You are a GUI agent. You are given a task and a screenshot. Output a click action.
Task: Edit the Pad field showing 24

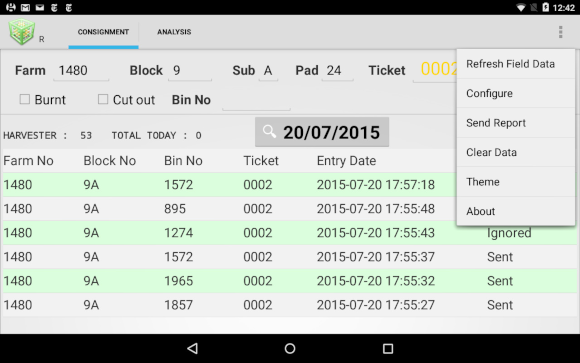pos(337,70)
